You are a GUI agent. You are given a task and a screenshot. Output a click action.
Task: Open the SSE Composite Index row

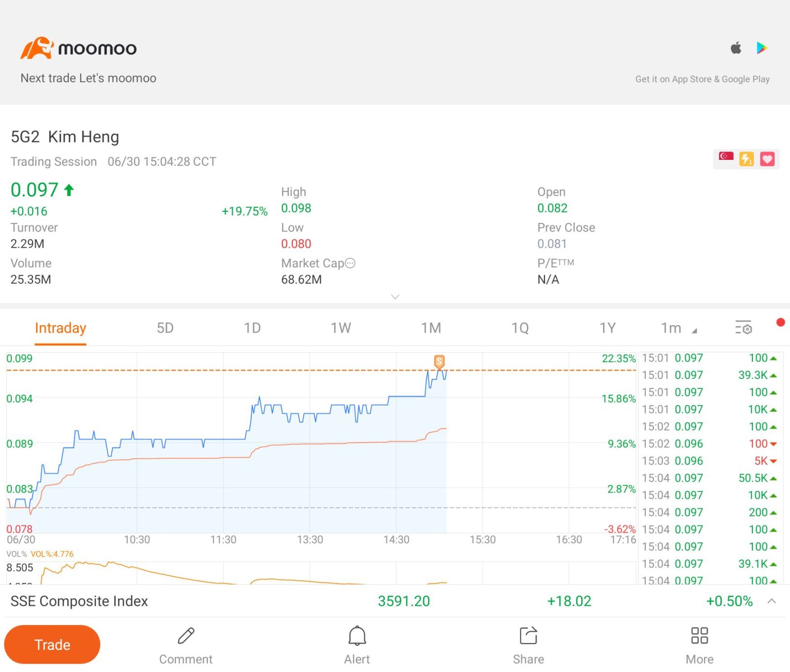coord(395,601)
